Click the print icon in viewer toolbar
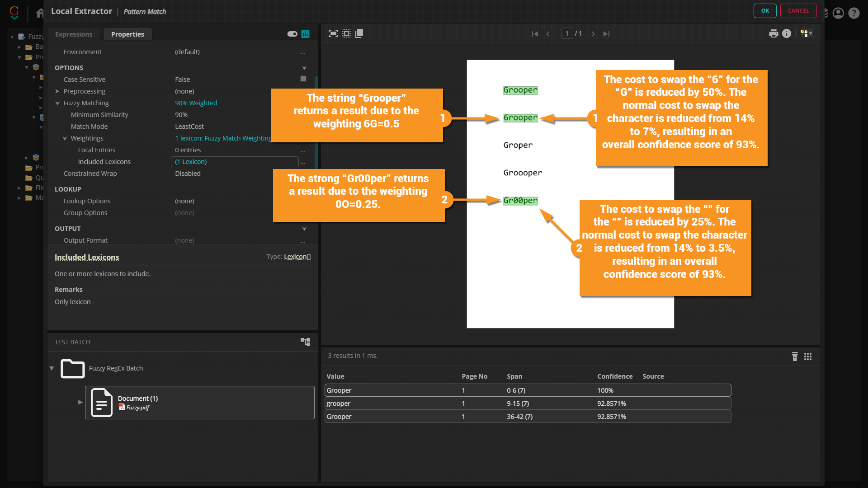The image size is (868, 488). (x=774, y=33)
